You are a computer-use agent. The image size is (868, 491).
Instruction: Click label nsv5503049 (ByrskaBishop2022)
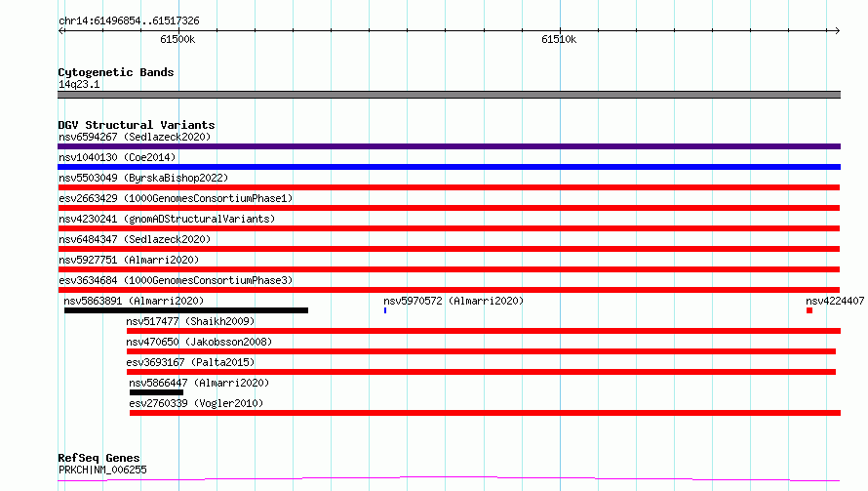coord(143,178)
